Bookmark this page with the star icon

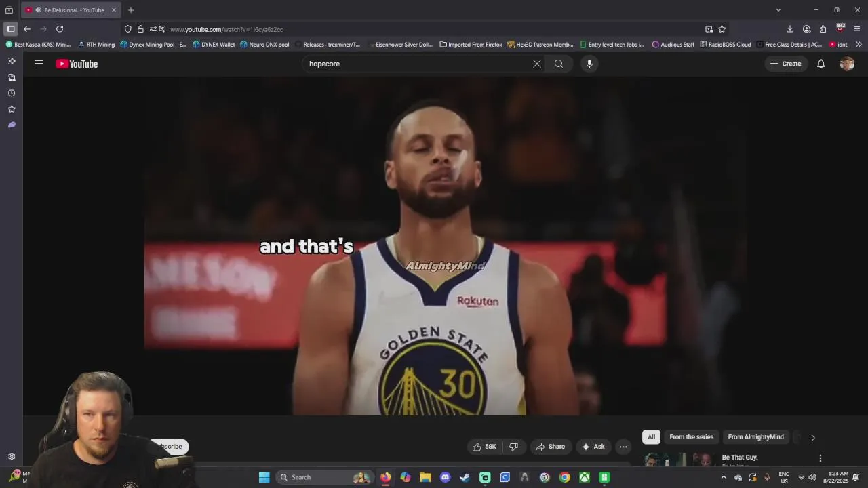point(722,29)
